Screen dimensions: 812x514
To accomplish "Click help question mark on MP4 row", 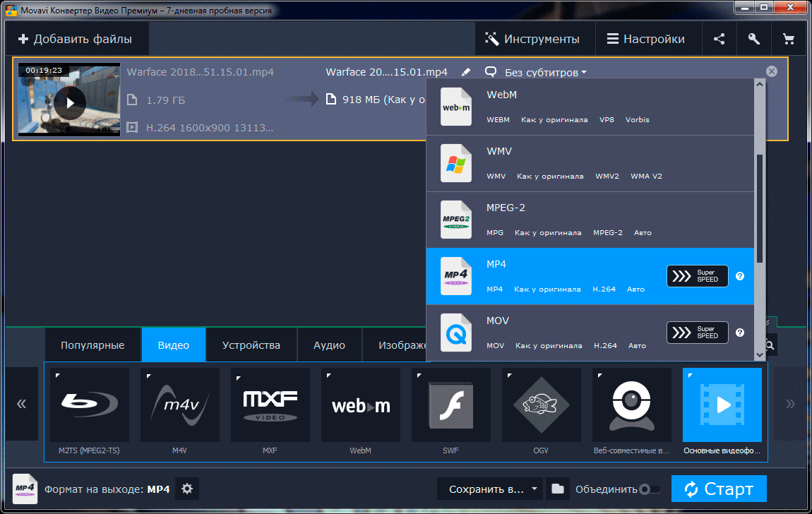I will click(740, 276).
